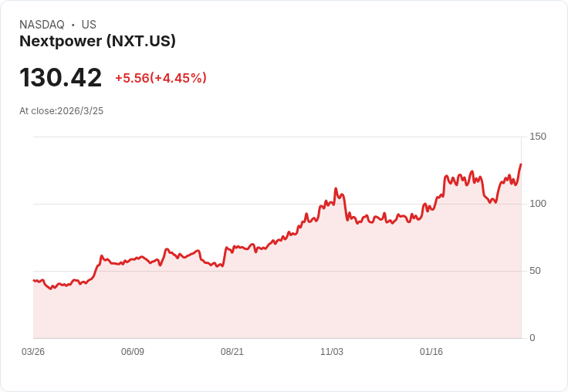
Task: Click the At close:2026/3/25 date text
Action: pyautogui.click(x=61, y=111)
